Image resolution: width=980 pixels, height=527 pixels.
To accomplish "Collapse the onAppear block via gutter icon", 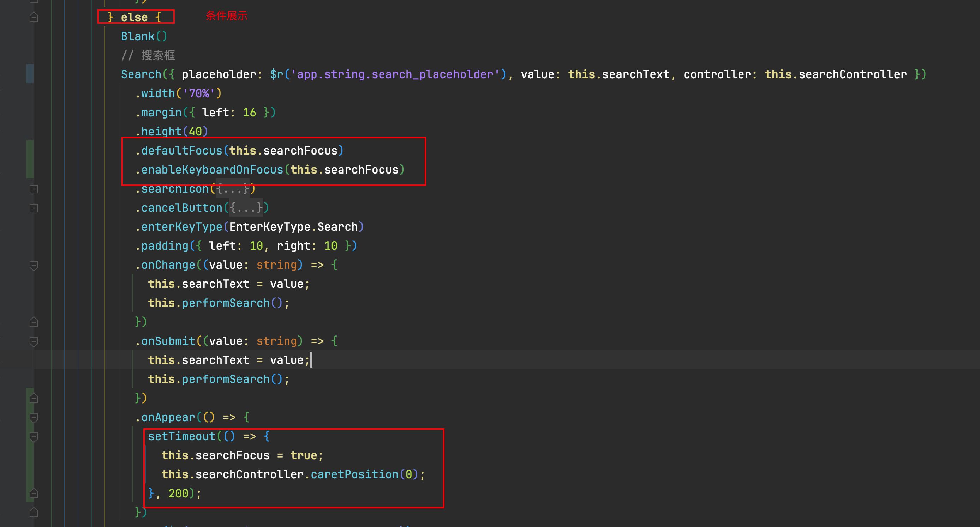I will [x=34, y=418].
